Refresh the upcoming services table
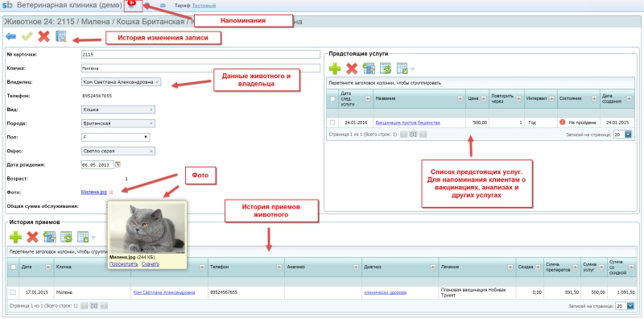 point(386,68)
